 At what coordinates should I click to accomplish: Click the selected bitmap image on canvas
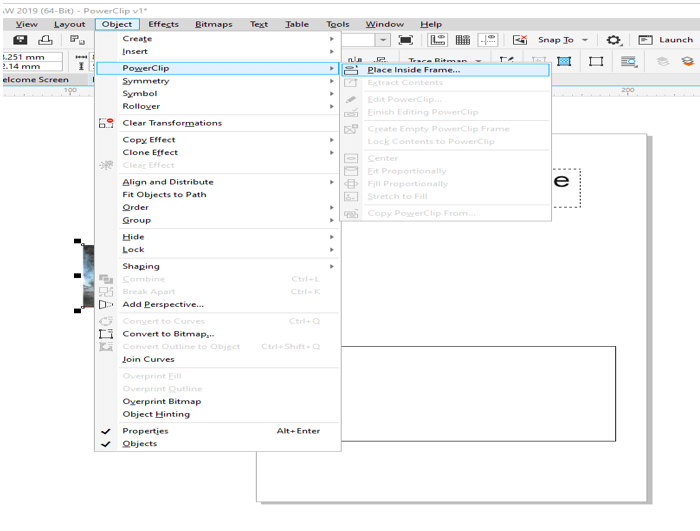click(89, 276)
